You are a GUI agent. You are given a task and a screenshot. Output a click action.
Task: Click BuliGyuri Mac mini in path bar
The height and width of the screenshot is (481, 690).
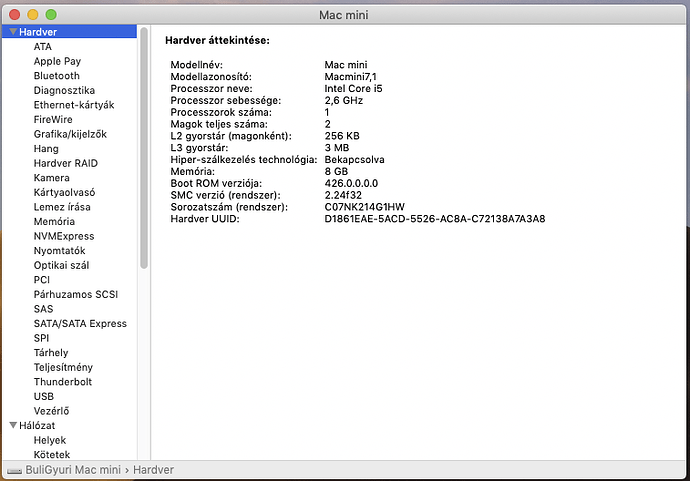74,469
